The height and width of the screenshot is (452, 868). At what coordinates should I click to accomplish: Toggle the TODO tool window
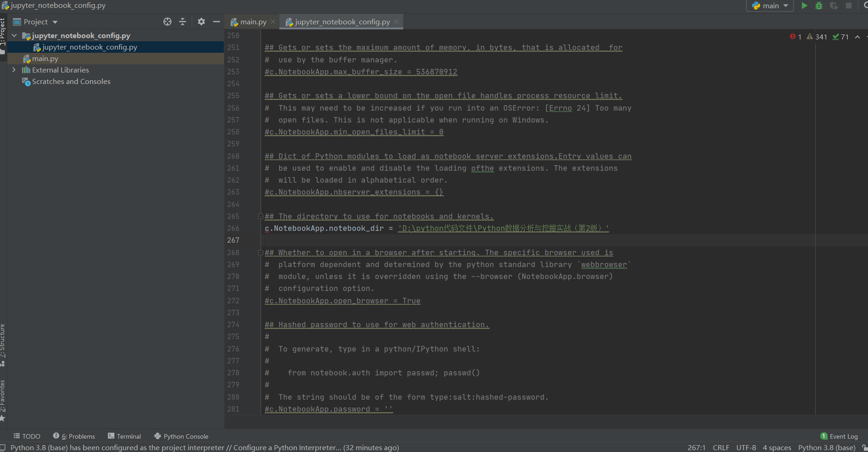(26, 436)
